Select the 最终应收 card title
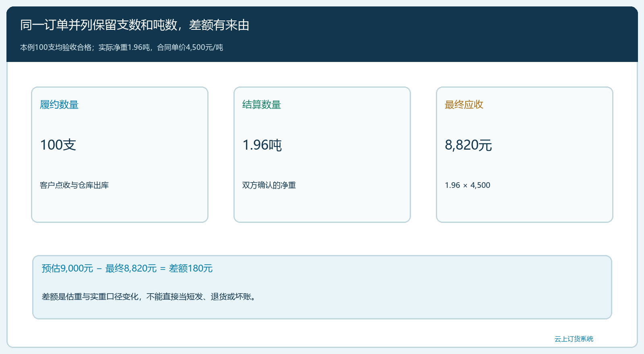Viewport: 644px width, 354px height. click(x=464, y=105)
